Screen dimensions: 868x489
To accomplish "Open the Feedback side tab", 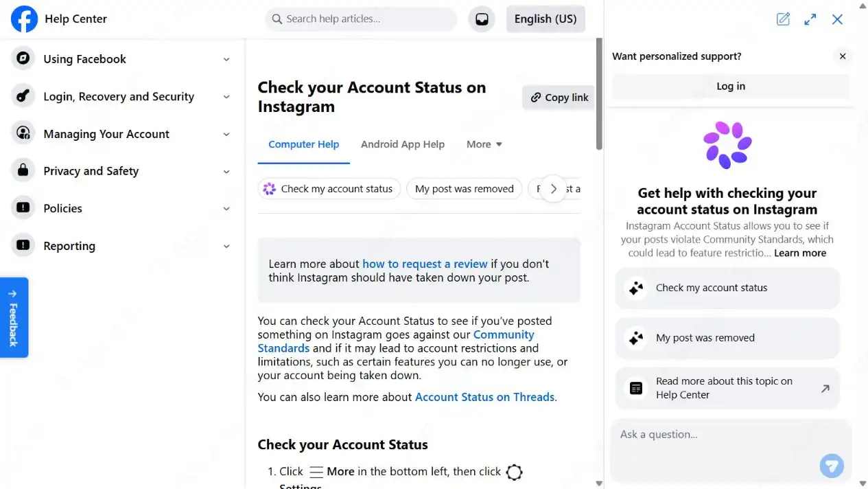I will tap(14, 317).
